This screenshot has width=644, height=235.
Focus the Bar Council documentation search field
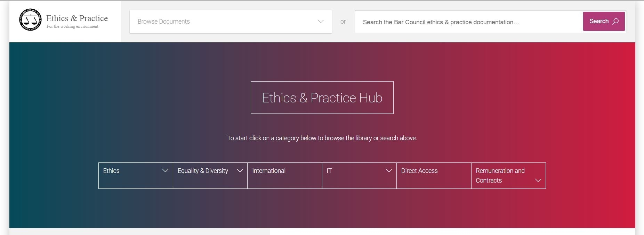click(x=469, y=22)
